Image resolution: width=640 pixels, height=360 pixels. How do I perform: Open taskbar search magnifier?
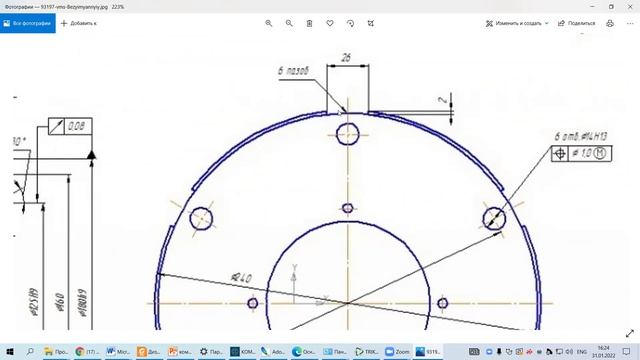[x=30, y=351]
